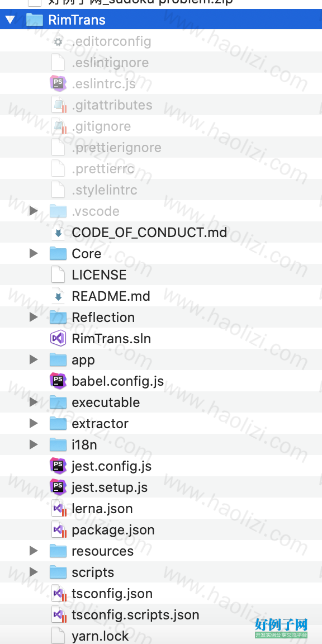This screenshot has height=644, width=322.
Task: Select the RimTrans.sln file name
Action: tap(111, 338)
